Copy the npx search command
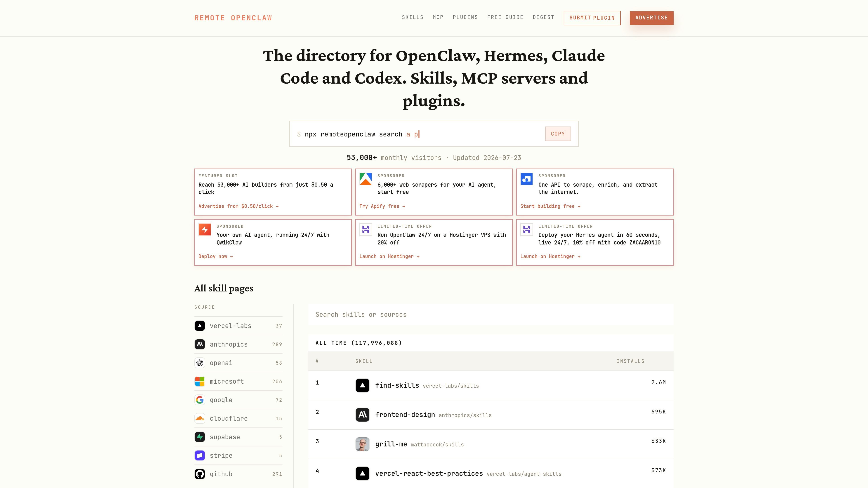The width and height of the screenshot is (868, 488). [x=558, y=134]
